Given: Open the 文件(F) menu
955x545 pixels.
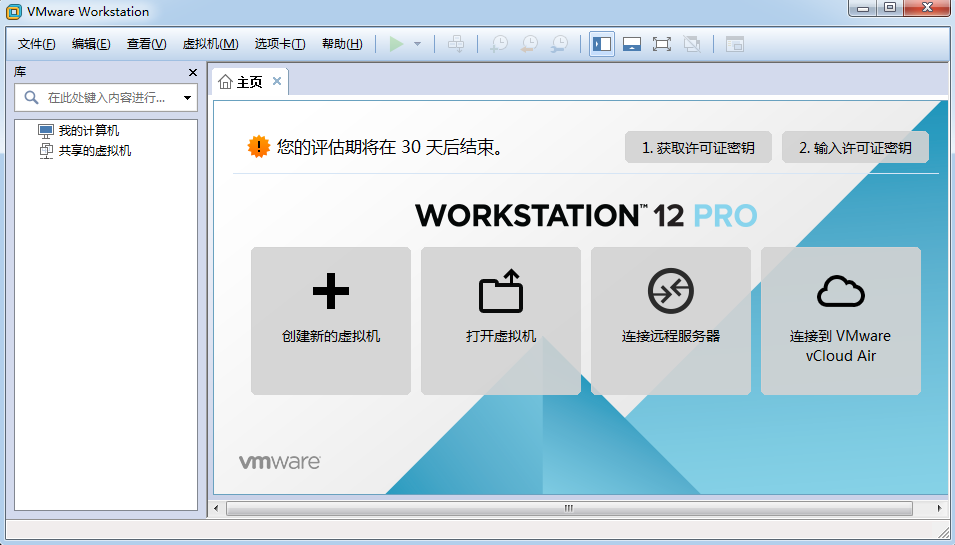Looking at the screenshot, I should tap(37, 44).
